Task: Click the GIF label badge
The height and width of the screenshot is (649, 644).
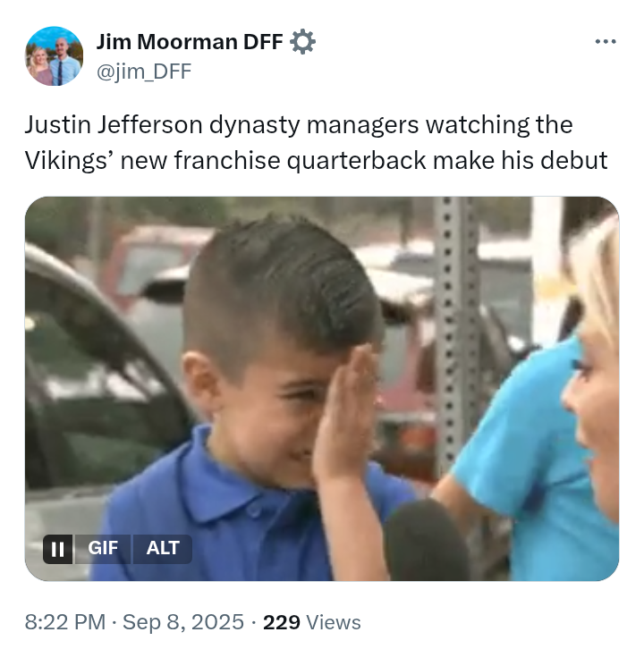Action: [x=103, y=549]
